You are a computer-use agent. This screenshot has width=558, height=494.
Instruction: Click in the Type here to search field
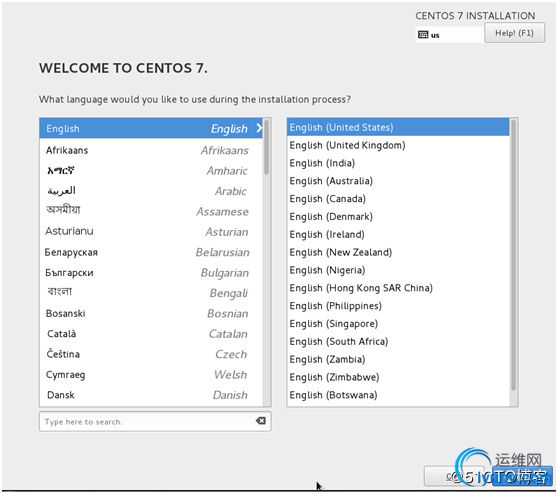click(x=155, y=421)
